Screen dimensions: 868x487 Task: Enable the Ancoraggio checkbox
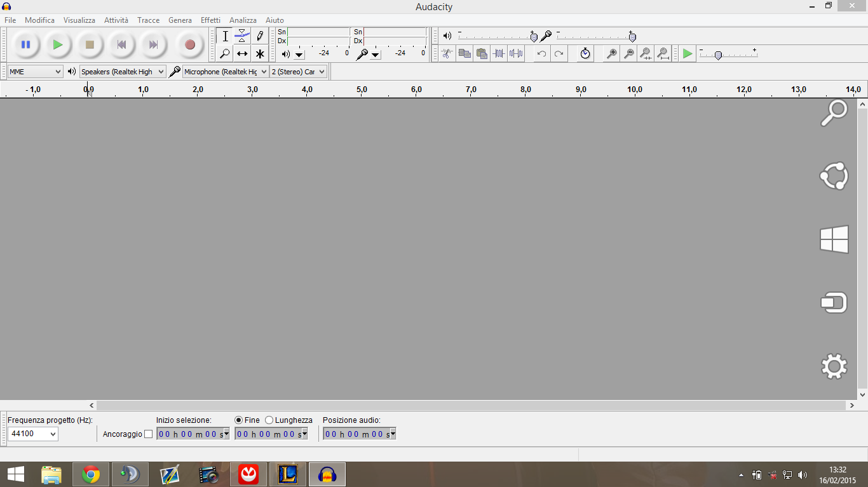click(x=149, y=434)
